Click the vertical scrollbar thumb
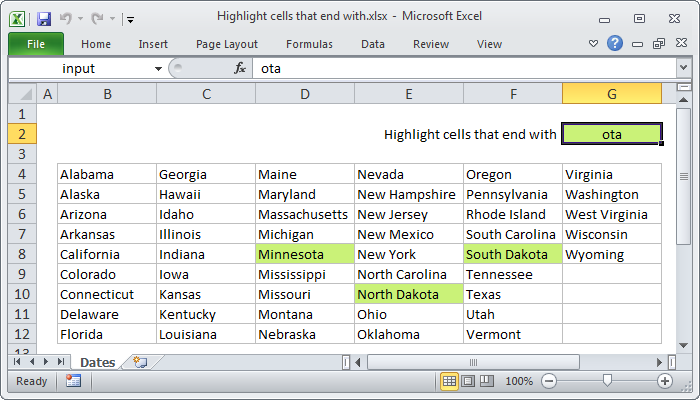Screen dimensions: 700x400 pos(683,176)
